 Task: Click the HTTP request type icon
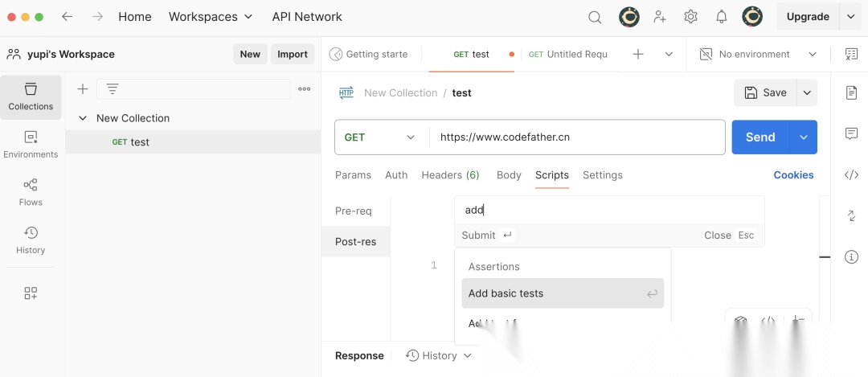coord(346,93)
